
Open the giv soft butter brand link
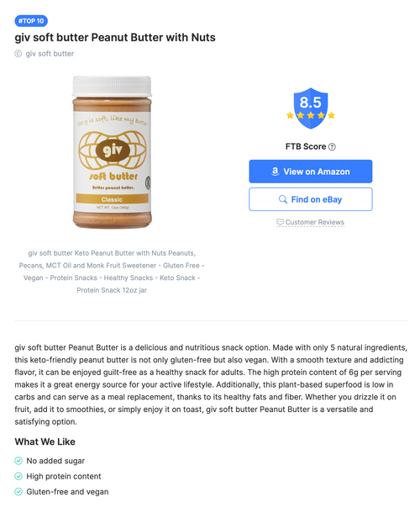pyautogui.click(x=50, y=54)
